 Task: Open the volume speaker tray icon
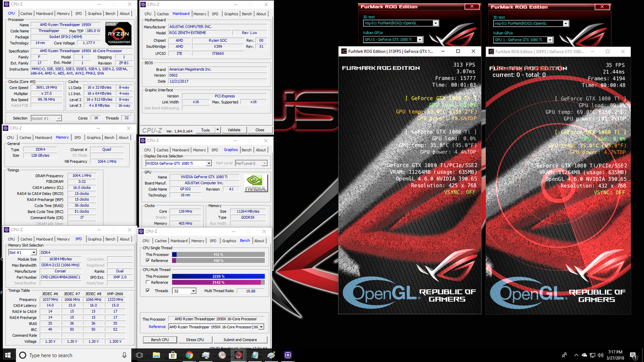coord(600,355)
